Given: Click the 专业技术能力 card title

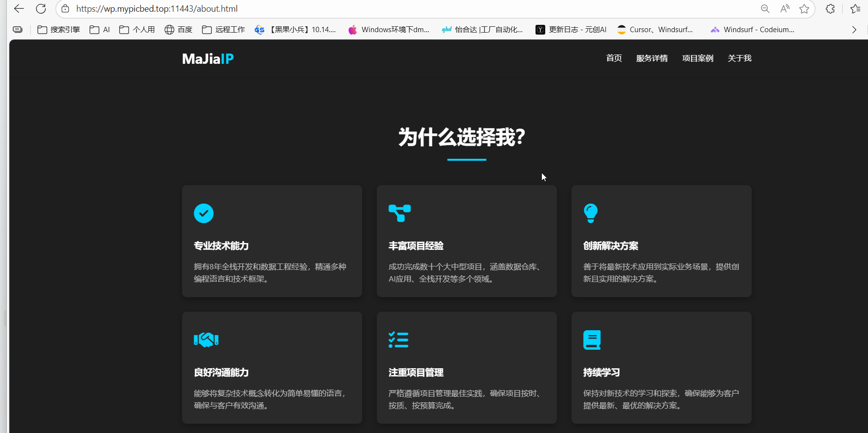Looking at the screenshot, I should point(221,246).
